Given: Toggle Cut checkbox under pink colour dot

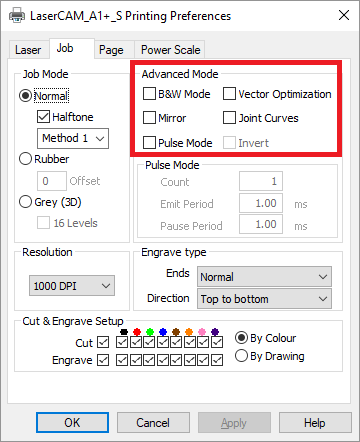Looking at the screenshot, I should 203,342.
